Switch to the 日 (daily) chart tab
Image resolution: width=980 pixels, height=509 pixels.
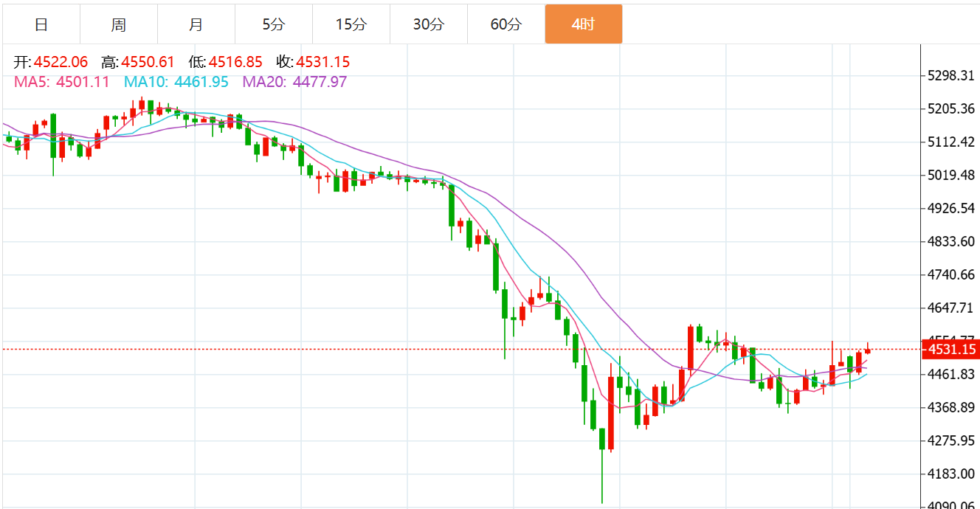point(41,24)
